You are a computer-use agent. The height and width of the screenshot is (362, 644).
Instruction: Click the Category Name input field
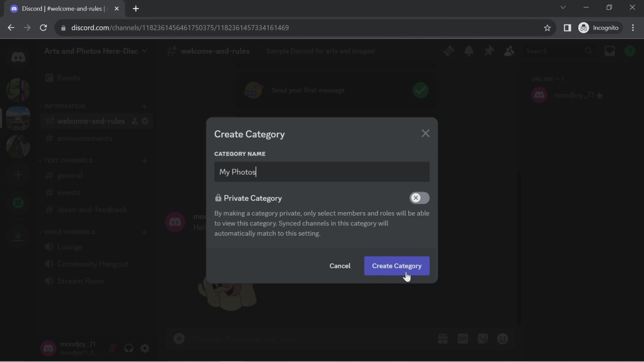(x=322, y=172)
